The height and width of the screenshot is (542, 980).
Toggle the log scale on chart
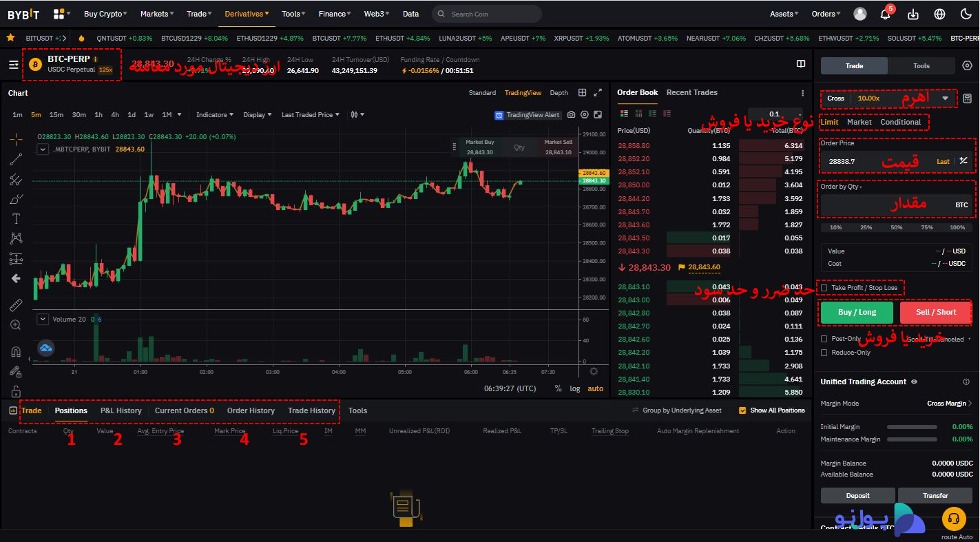(x=574, y=388)
